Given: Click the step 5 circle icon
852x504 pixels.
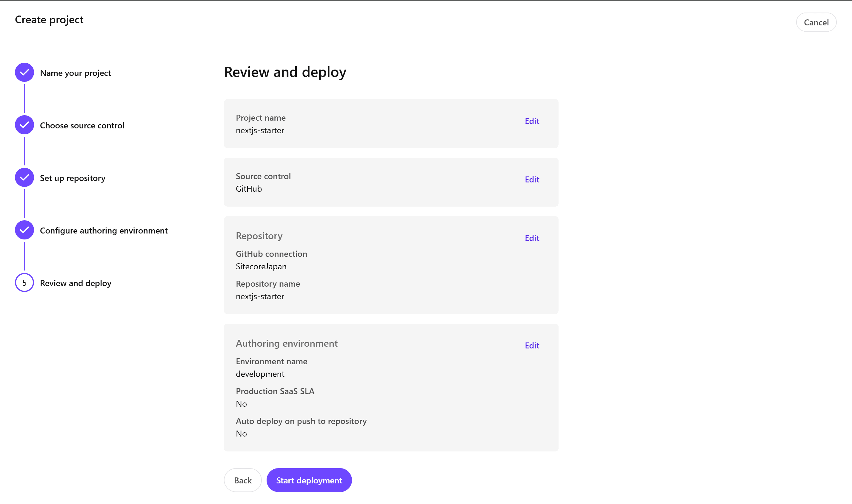Looking at the screenshot, I should (x=24, y=282).
